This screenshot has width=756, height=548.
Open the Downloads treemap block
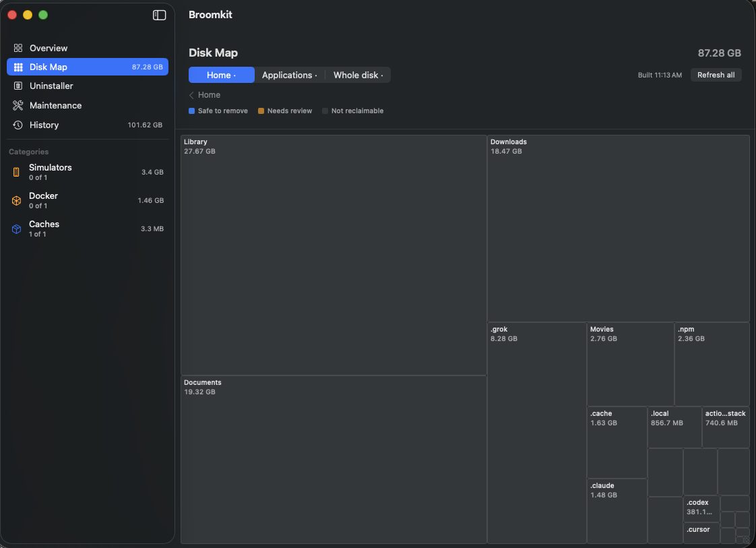coord(618,229)
